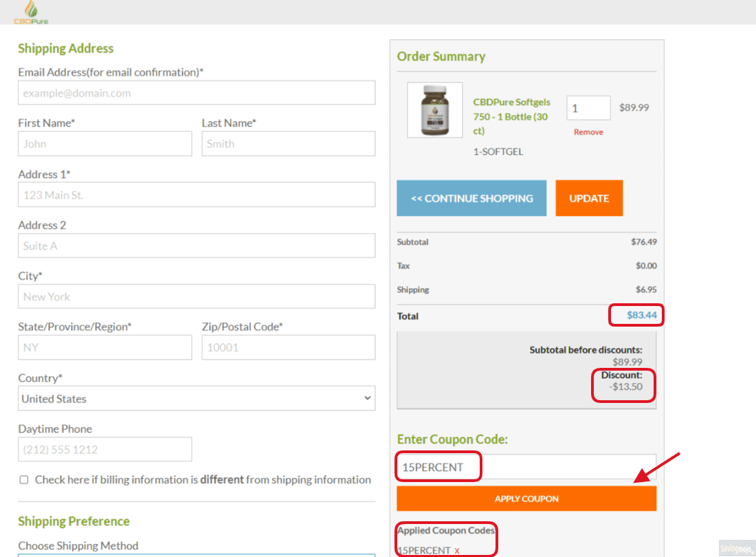Click the 1-SOFTGEL label
Screen dimensions: 756x557
498,151
